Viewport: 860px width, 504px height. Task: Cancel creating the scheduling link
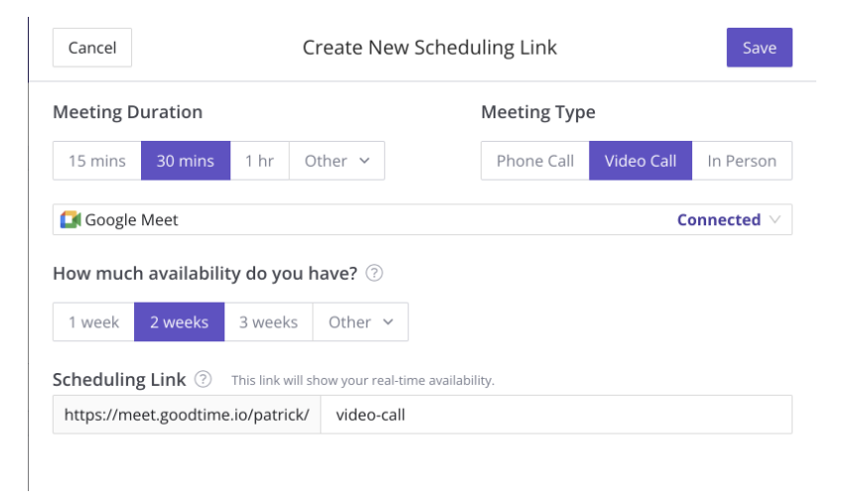[x=92, y=48]
